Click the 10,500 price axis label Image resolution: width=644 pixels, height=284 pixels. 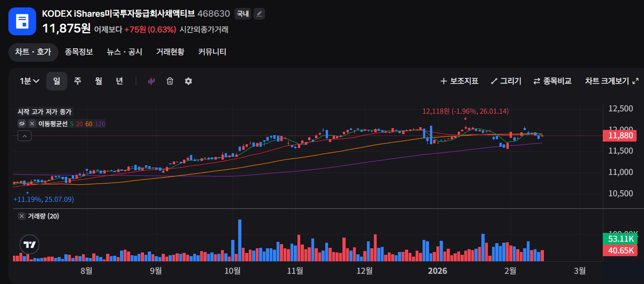click(x=620, y=194)
